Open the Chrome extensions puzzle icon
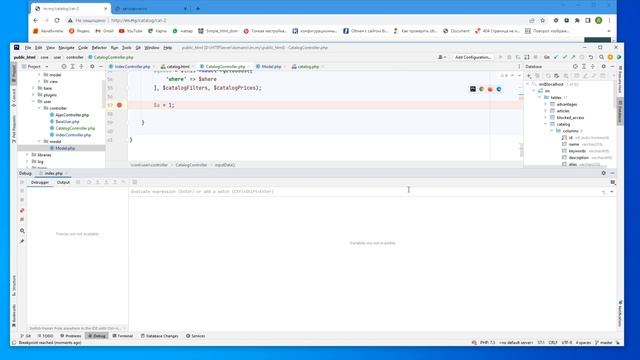 pyautogui.click(x=577, y=20)
